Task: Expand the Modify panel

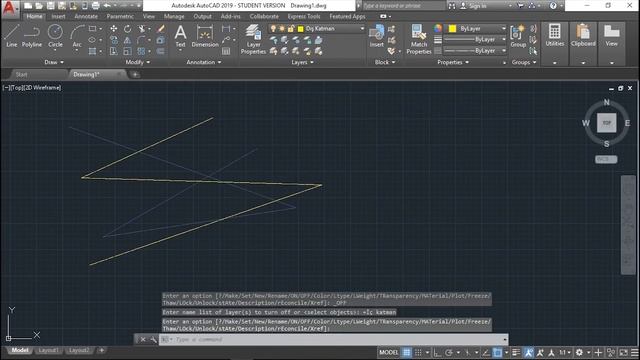Action: [138, 62]
